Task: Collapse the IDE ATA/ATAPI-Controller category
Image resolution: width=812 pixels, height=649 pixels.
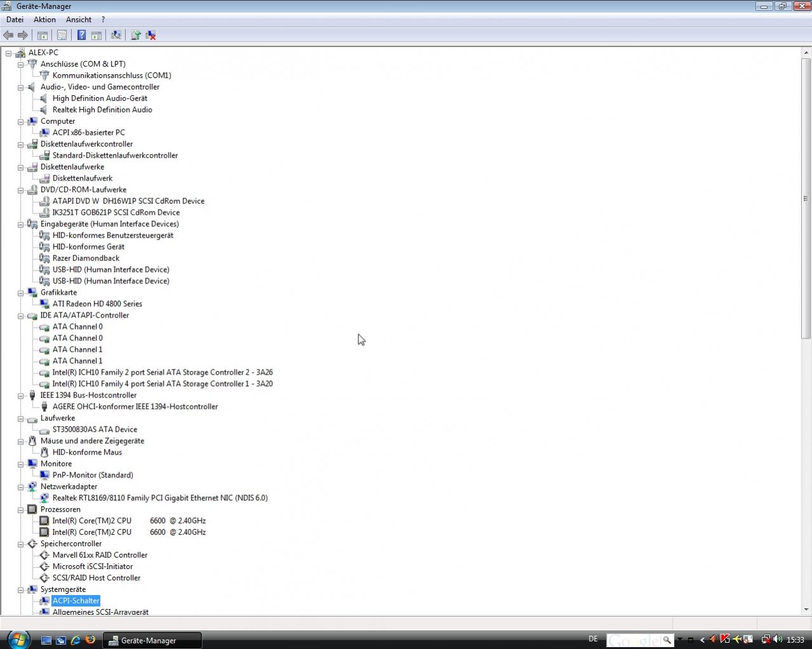Action: pos(20,316)
